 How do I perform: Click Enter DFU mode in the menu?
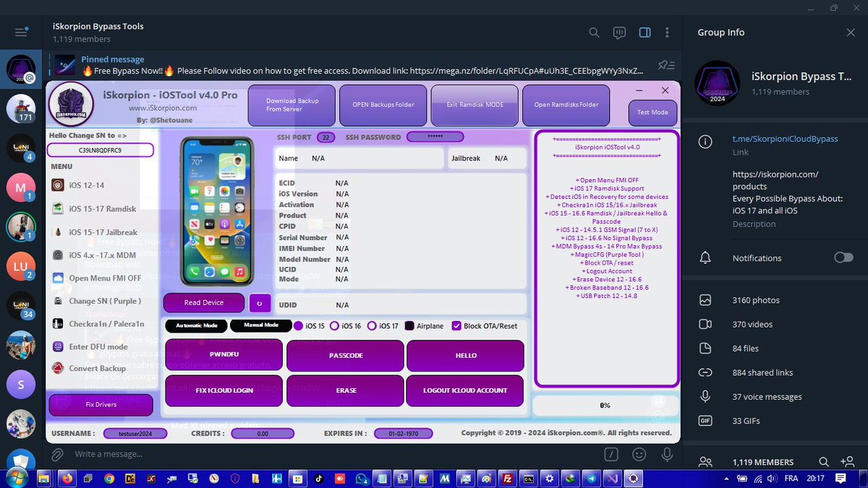pos(90,347)
